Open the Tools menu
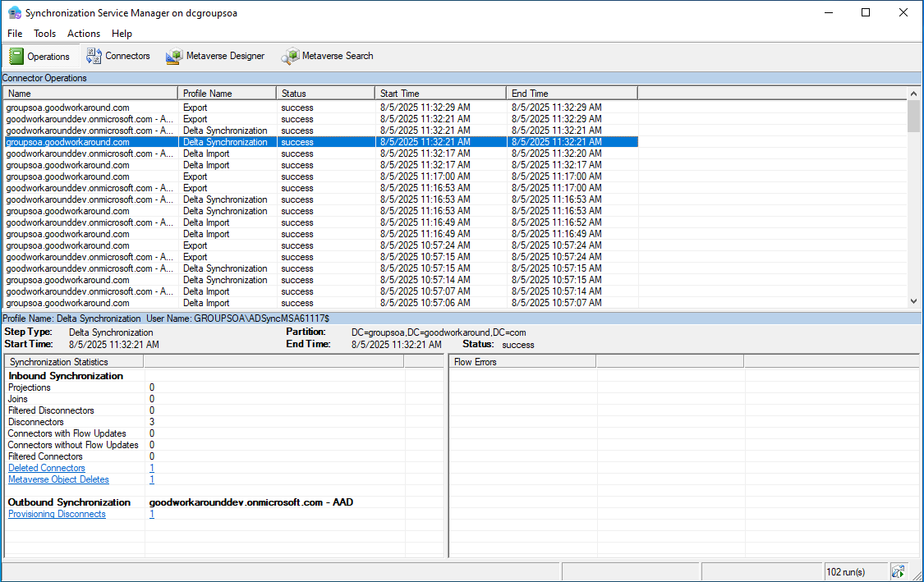Viewport: 924px width, 582px height. click(x=44, y=34)
